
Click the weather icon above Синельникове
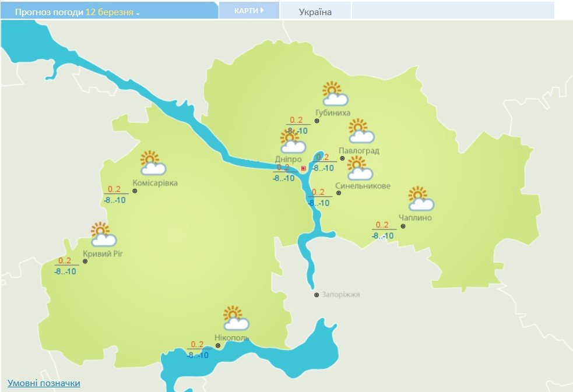(x=360, y=168)
